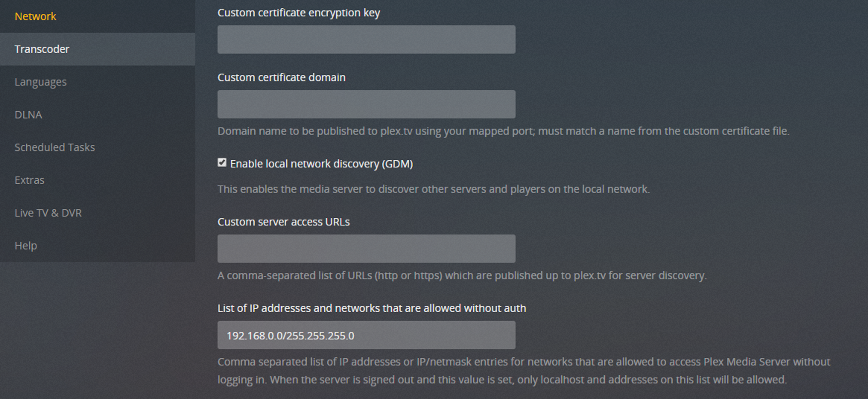Open Live TV & DVR settings
Screen dimensions: 868x399
tap(48, 213)
